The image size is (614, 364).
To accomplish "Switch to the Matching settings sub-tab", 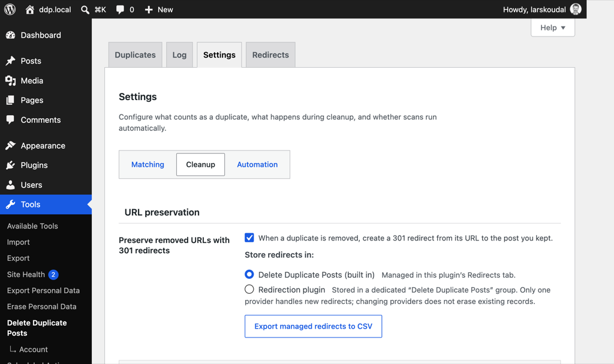I will coord(148,164).
